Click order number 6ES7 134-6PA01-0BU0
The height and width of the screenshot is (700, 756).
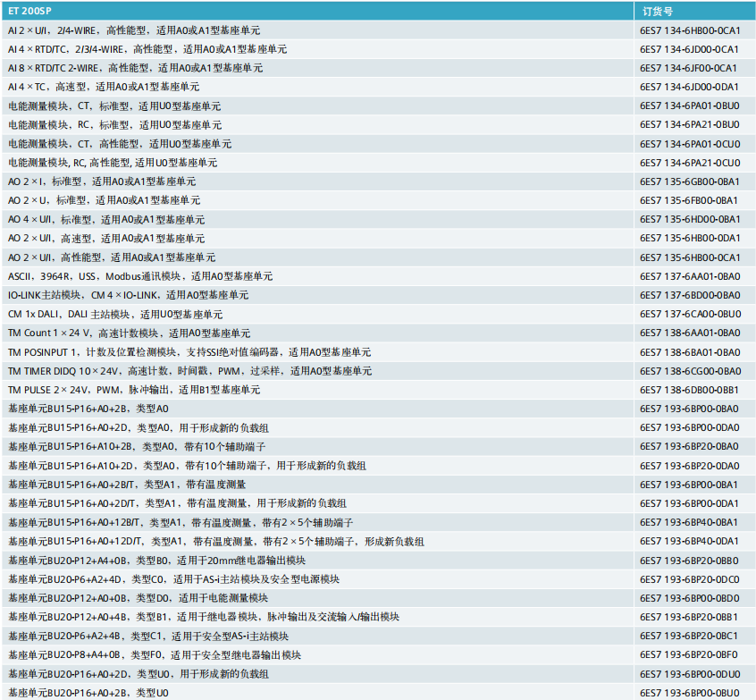tap(690, 105)
